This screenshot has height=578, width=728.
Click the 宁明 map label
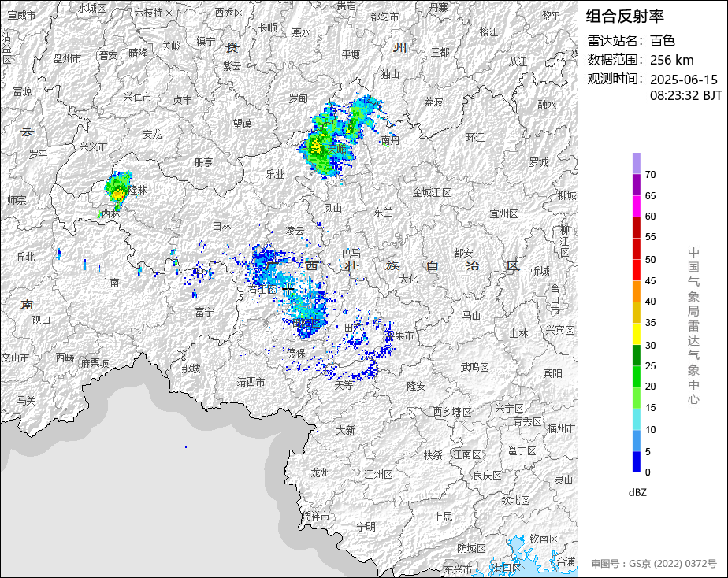coord(366,527)
